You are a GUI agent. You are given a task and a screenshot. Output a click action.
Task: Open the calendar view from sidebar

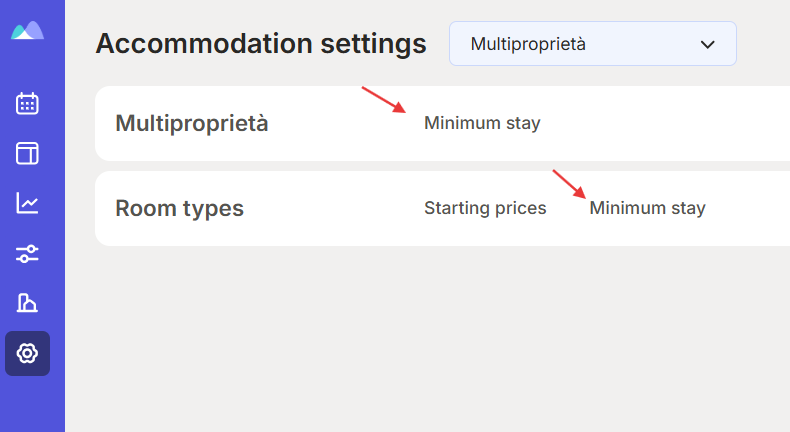tap(27, 104)
